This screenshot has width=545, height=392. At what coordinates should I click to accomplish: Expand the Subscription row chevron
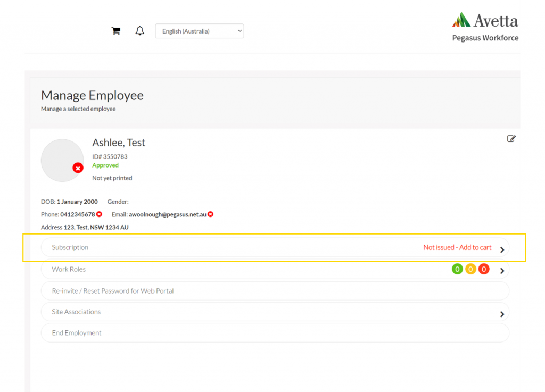click(x=502, y=249)
